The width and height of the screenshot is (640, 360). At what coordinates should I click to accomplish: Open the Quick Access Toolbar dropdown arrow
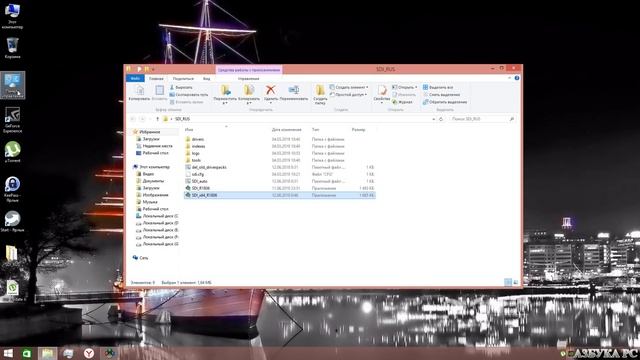153,69
